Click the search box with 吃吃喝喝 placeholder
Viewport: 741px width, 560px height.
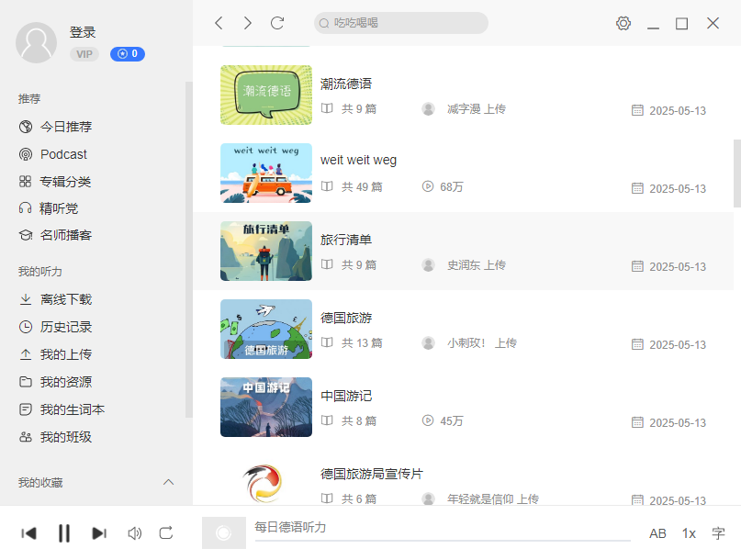(x=400, y=23)
